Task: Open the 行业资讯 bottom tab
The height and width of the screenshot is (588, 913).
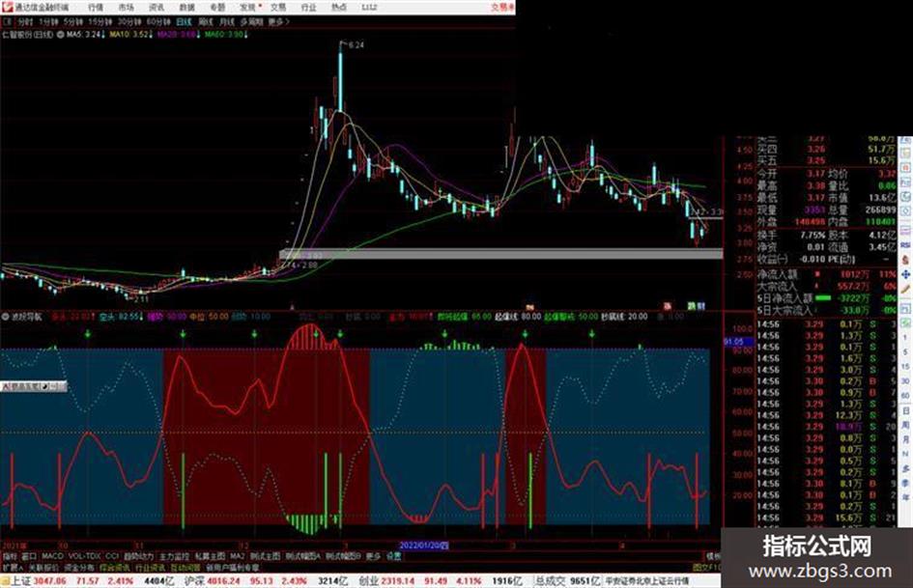Action: (150, 568)
